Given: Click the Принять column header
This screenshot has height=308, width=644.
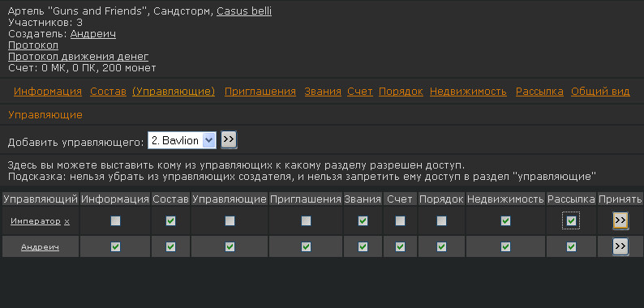Looking at the screenshot, I should (620, 199).
